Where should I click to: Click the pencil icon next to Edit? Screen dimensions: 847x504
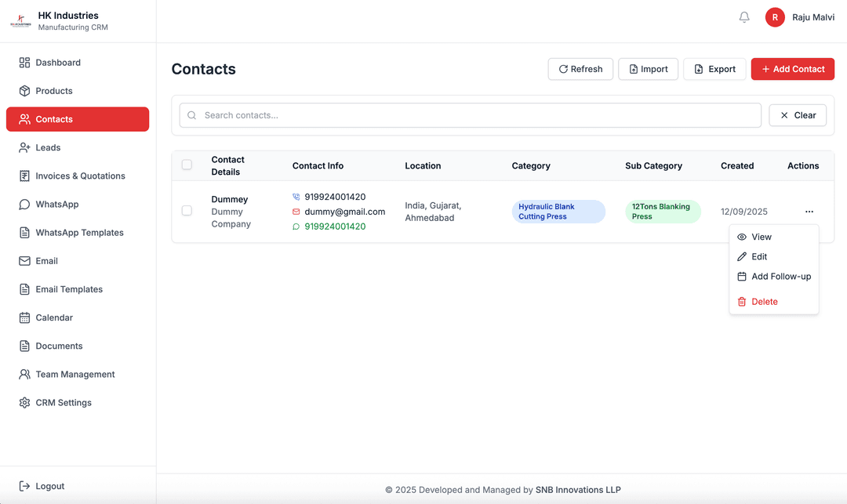742,256
